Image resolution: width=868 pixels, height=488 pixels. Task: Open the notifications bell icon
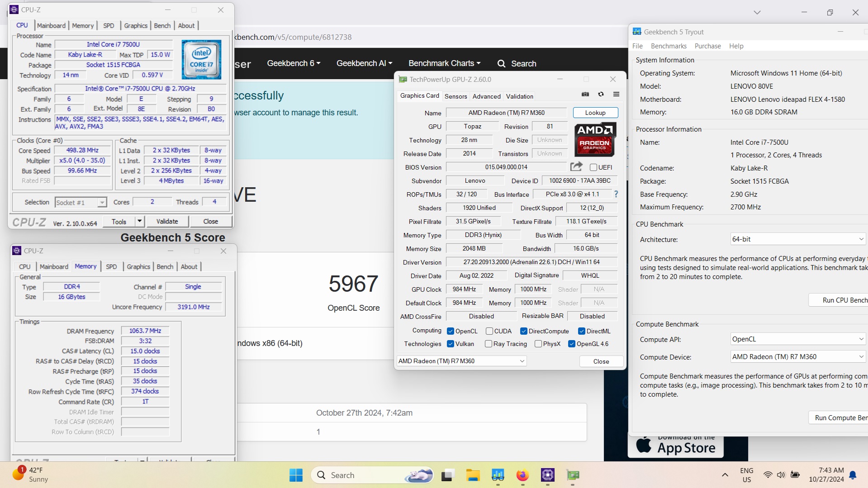853,475
